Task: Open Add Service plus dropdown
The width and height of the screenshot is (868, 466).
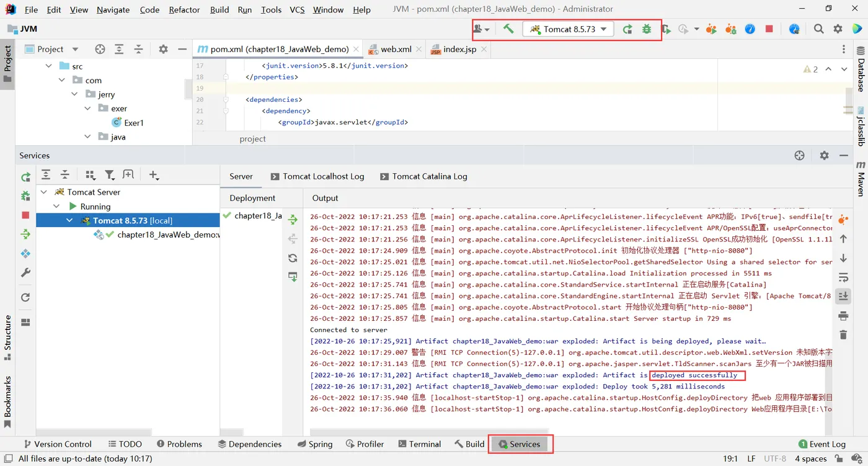Action: pyautogui.click(x=154, y=176)
